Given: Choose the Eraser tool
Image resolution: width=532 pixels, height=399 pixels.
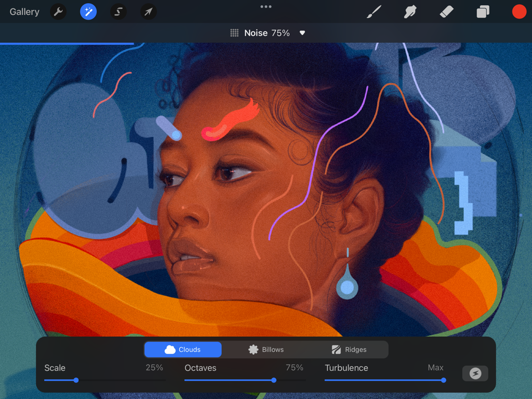Looking at the screenshot, I should tap(446, 12).
